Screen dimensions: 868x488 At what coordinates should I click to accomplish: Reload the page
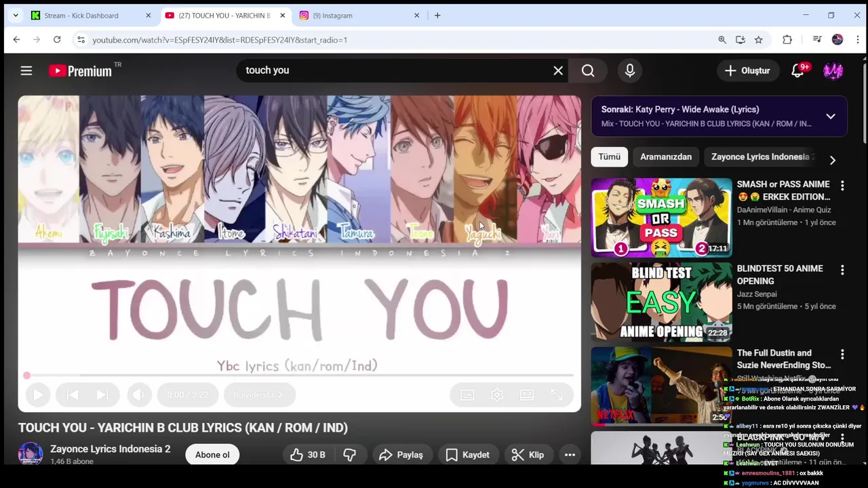(x=57, y=40)
